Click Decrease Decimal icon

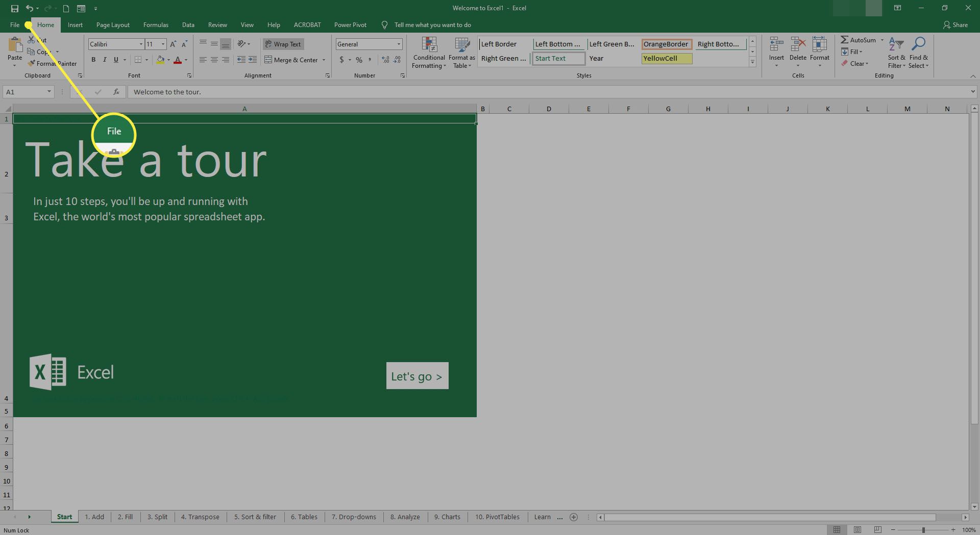[397, 60]
